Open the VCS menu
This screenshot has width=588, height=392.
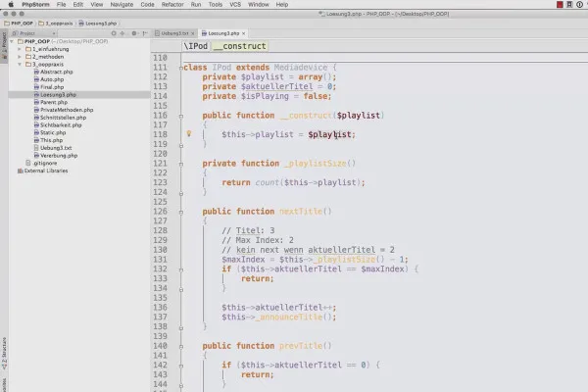click(x=235, y=5)
